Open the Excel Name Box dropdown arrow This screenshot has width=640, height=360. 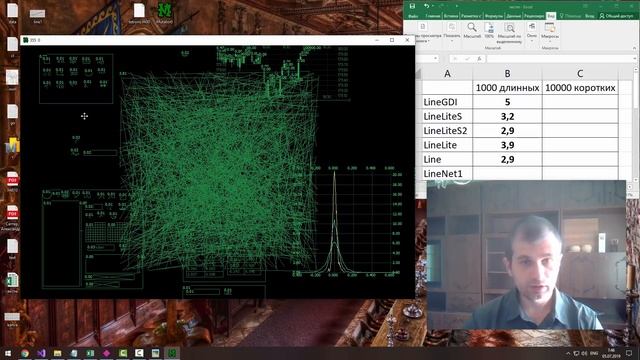436,59
